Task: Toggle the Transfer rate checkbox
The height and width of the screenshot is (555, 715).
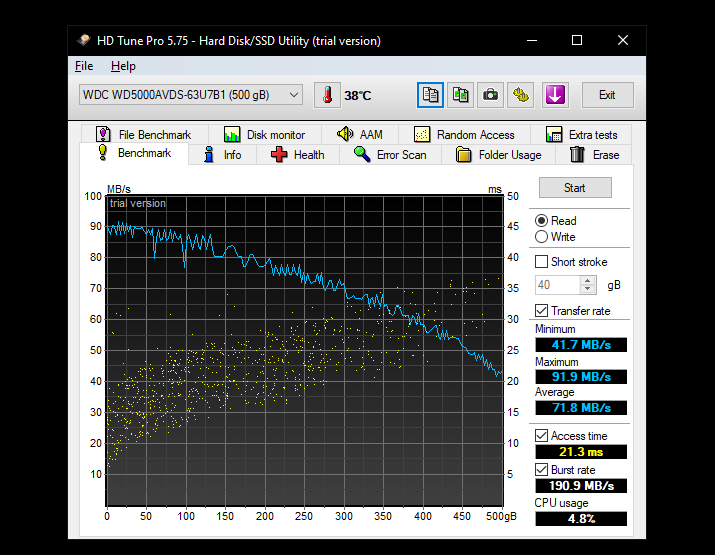Action: pos(541,311)
